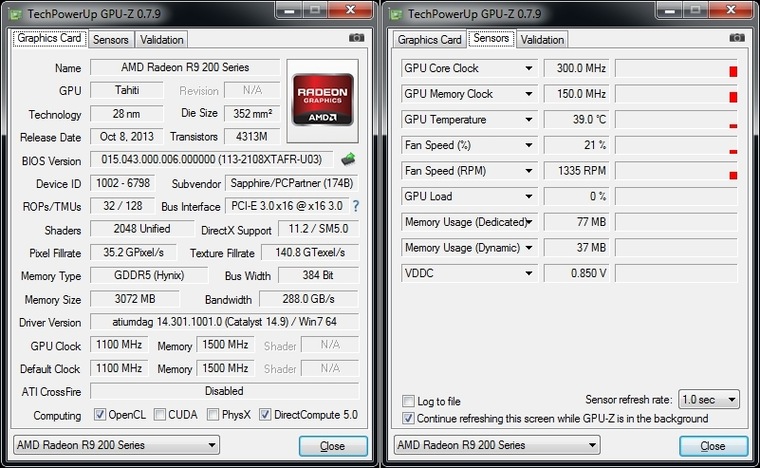This screenshot has height=468, width=760.
Task: Click GPU-Z app icon in right title bar
Action: click(x=396, y=14)
